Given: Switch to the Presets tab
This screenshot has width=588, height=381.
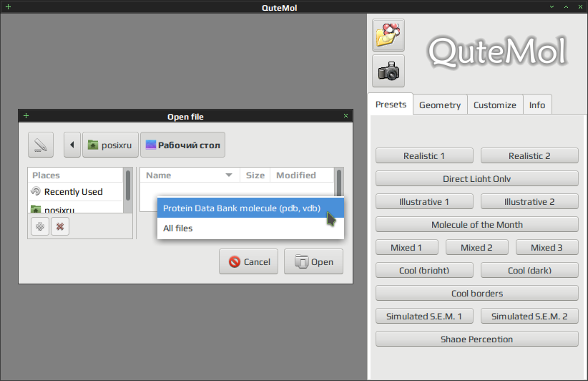Looking at the screenshot, I should tap(391, 104).
